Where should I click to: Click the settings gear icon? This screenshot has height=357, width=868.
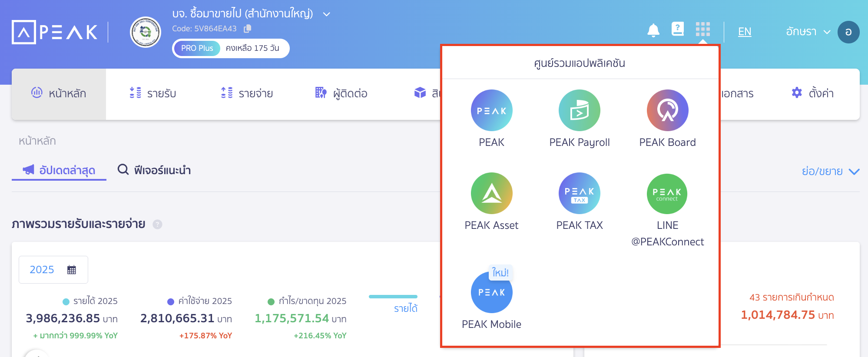(797, 93)
